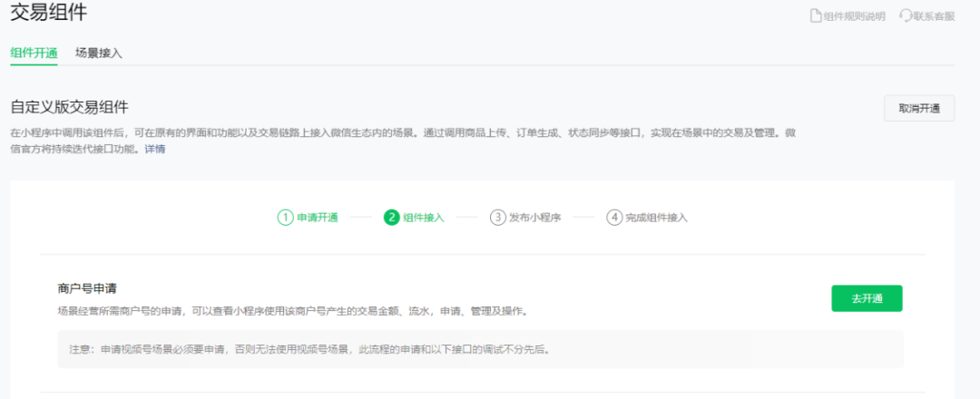Open the 组件规则说明 link
This screenshot has height=399, width=980.
(x=854, y=16)
